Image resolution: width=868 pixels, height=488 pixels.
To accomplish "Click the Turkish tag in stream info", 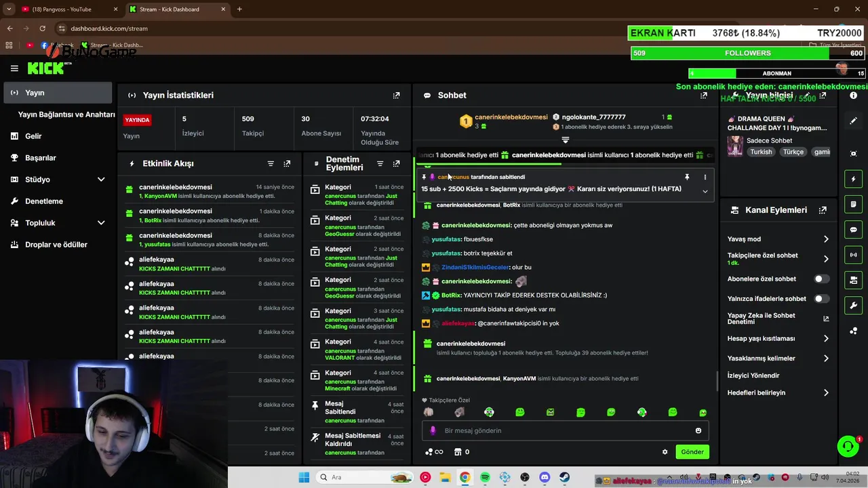I will point(761,152).
